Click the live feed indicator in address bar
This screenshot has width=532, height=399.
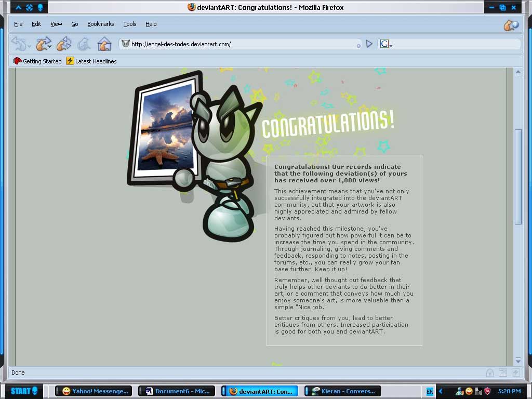coord(358,46)
